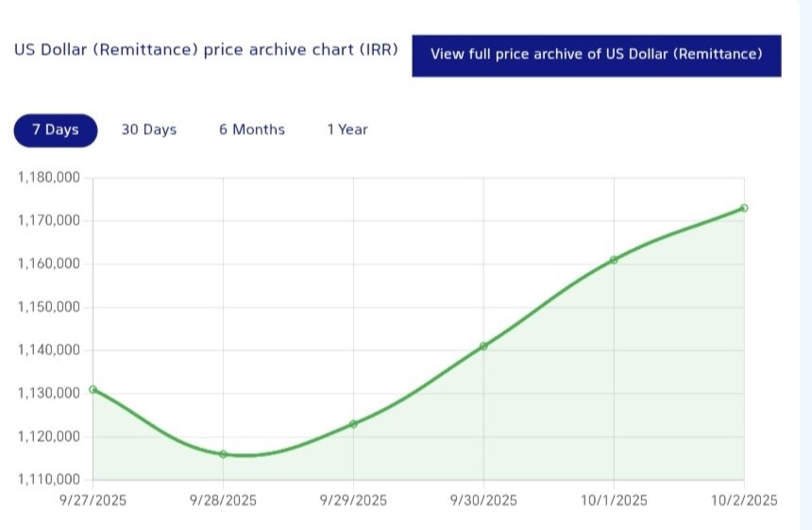This screenshot has height=530, width=812.
Task: Select the 9/29/2025 data point on line
Action: [353, 424]
